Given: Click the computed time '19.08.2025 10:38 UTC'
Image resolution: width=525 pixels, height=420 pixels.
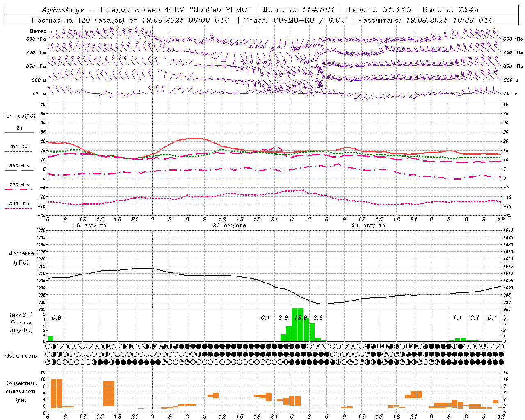Looking at the screenshot, I should [x=450, y=20].
